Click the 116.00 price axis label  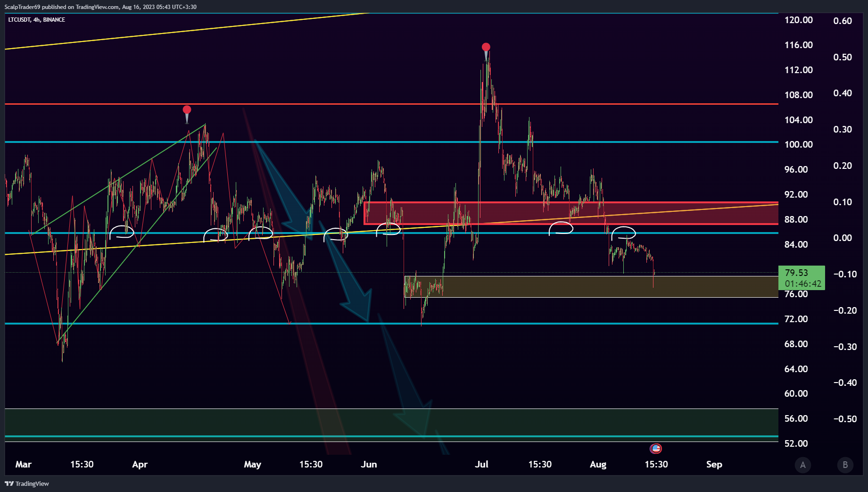tap(799, 45)
